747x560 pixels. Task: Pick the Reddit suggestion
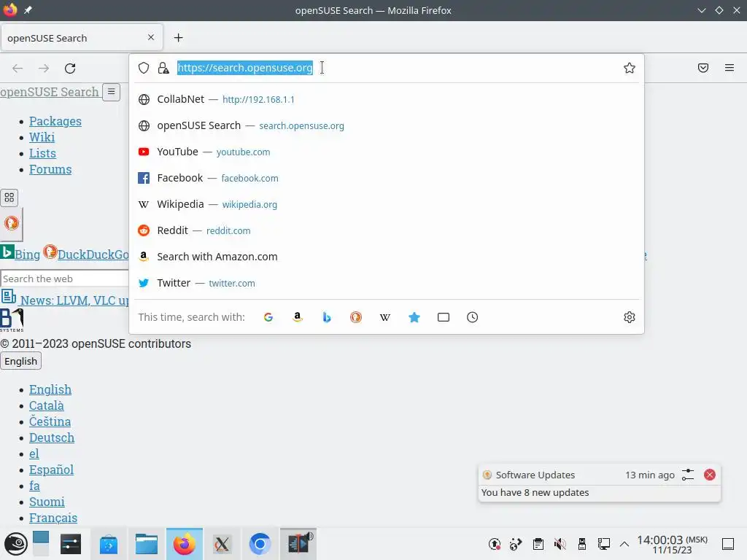coord(387,230)
